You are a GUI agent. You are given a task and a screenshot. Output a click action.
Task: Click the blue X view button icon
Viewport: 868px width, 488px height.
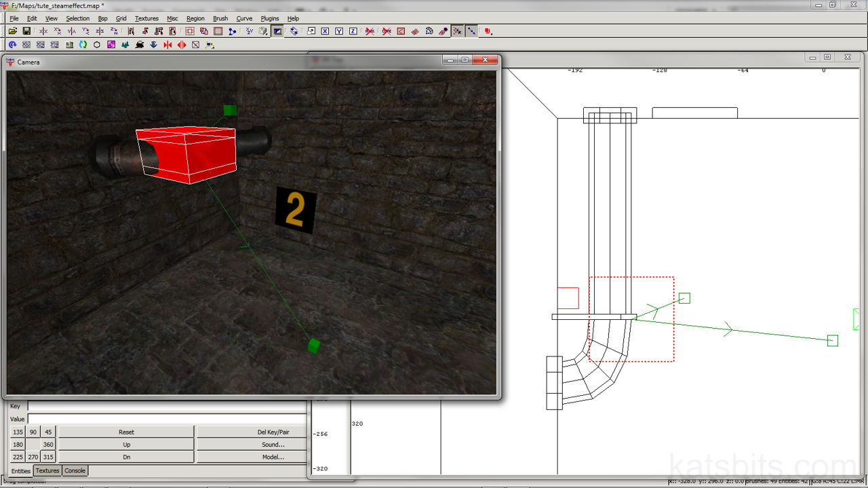click(x=325, y=31)
